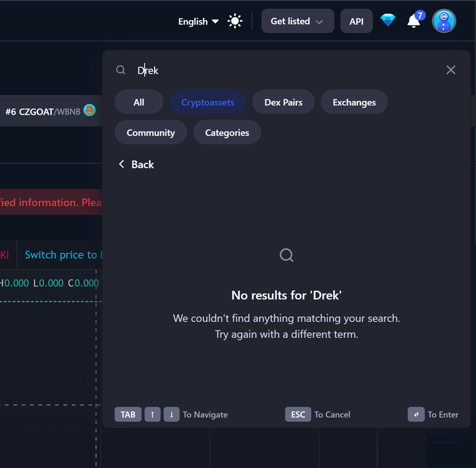The width and height of the screenshot is (476, 468).
Task: Click the 'To Cancel' hint text
Action: point(332,414)
